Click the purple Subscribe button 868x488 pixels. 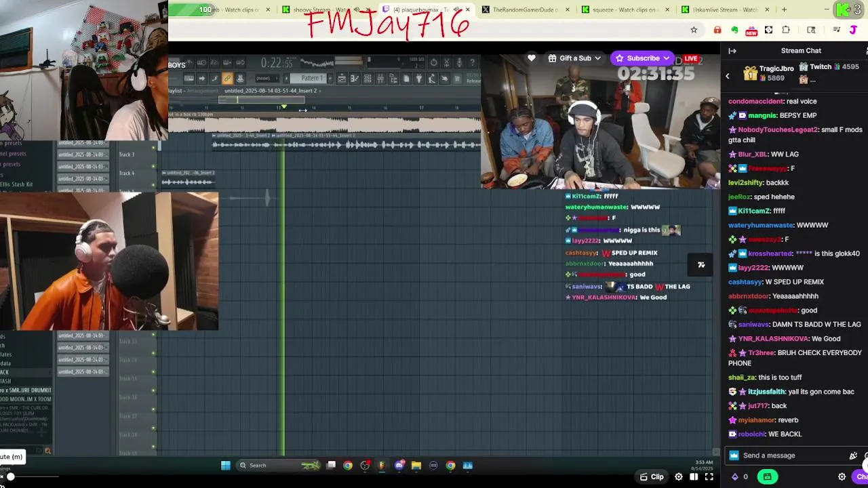(x=643, y=58)
